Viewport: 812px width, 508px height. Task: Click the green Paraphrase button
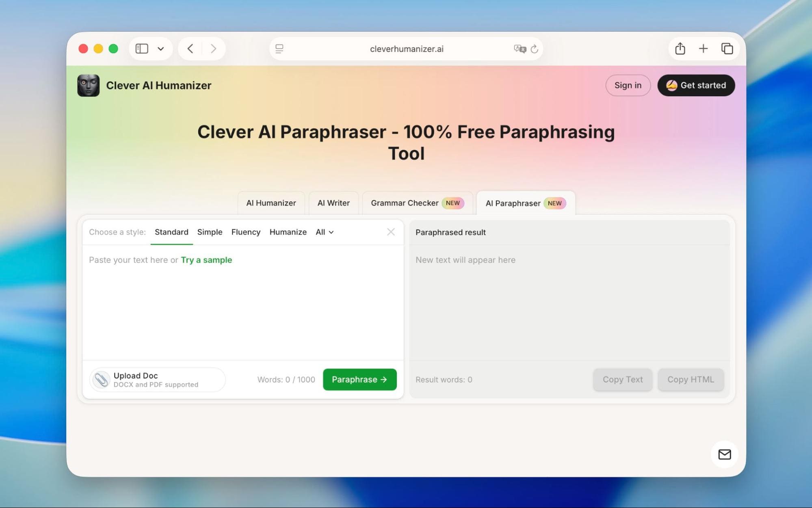[359, 380]
